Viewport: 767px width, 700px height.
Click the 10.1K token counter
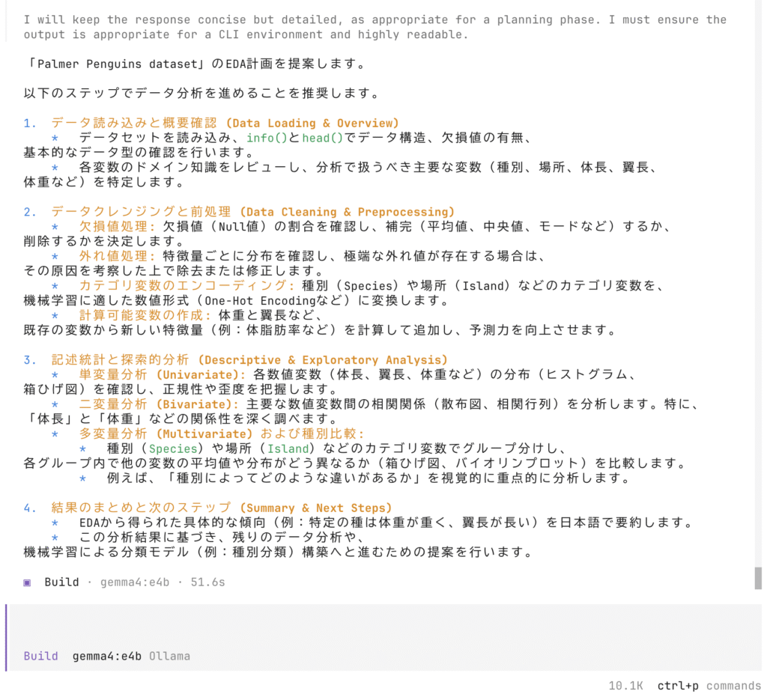(626, 686)
